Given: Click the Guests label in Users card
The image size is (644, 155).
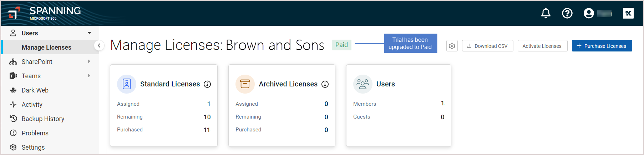Looking at the screenshot, I should (362, 117).
